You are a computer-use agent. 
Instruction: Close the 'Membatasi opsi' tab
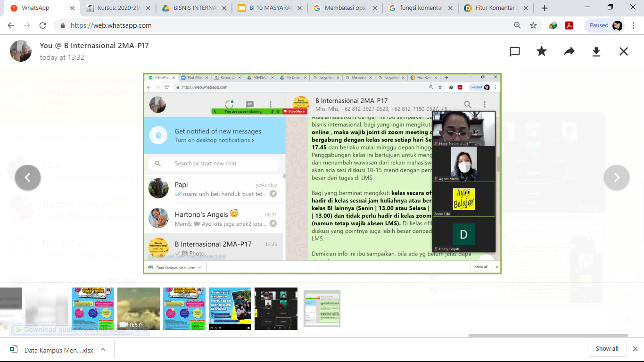point(374,8)
